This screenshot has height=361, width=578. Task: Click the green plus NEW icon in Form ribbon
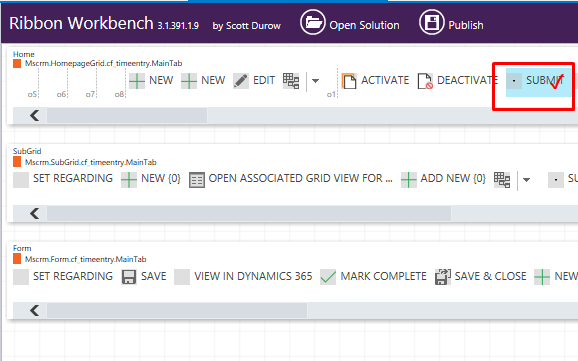(x=542, y=277)
